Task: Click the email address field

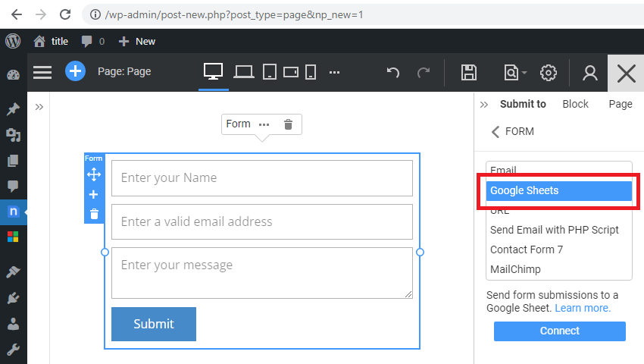Action: point(262,221)
